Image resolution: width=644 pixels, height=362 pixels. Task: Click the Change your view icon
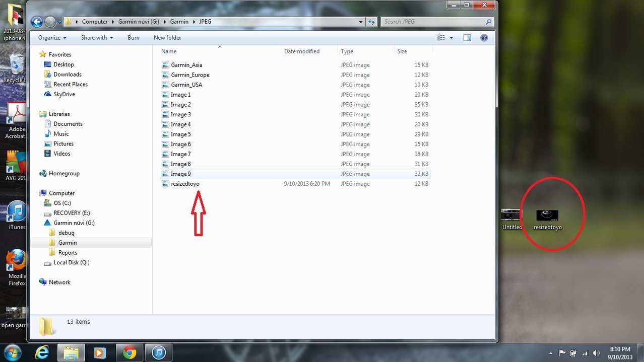tap(441, 38)
